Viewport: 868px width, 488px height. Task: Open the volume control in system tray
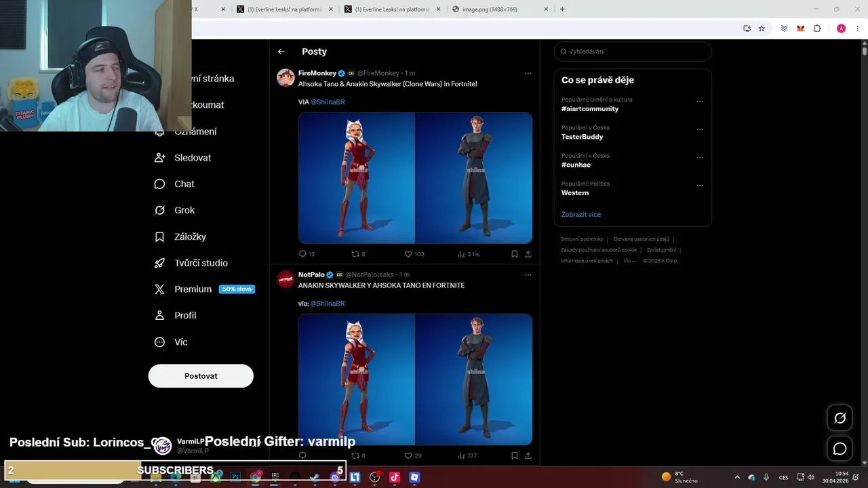(x=810, y=477)
